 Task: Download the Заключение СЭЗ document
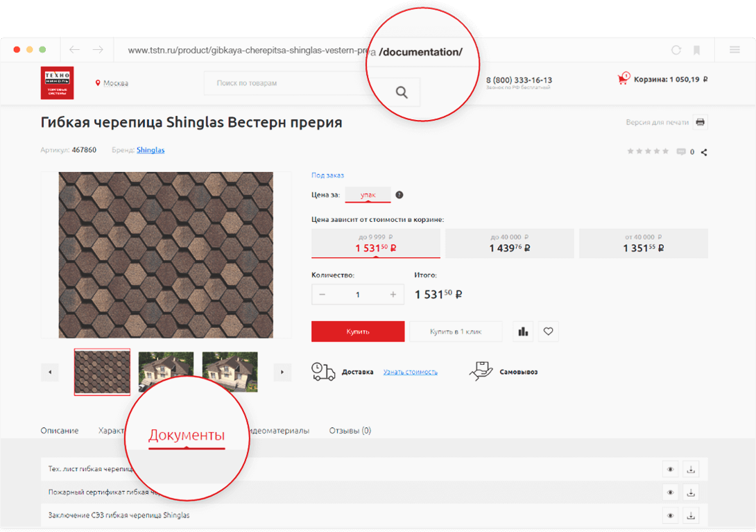point(691,515)
